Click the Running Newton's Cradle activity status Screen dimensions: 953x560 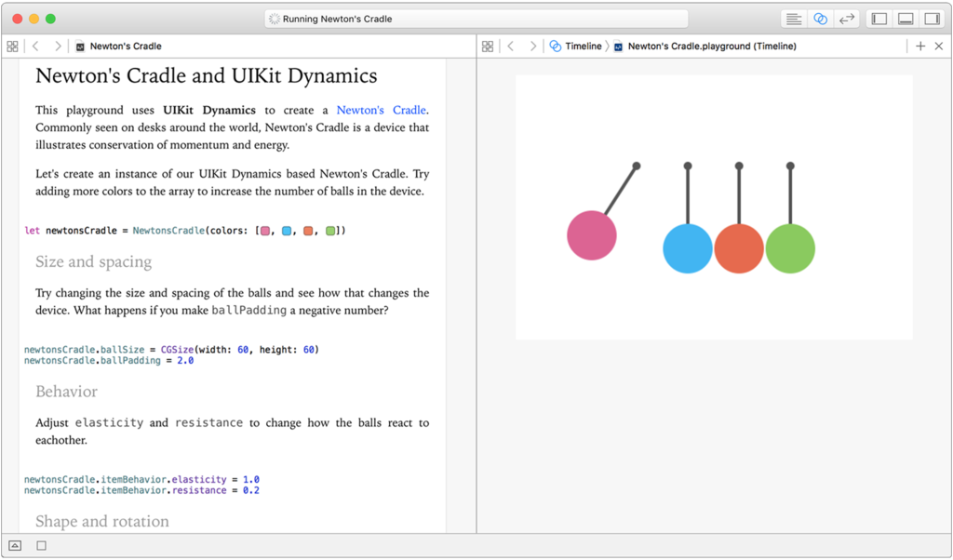476,19
